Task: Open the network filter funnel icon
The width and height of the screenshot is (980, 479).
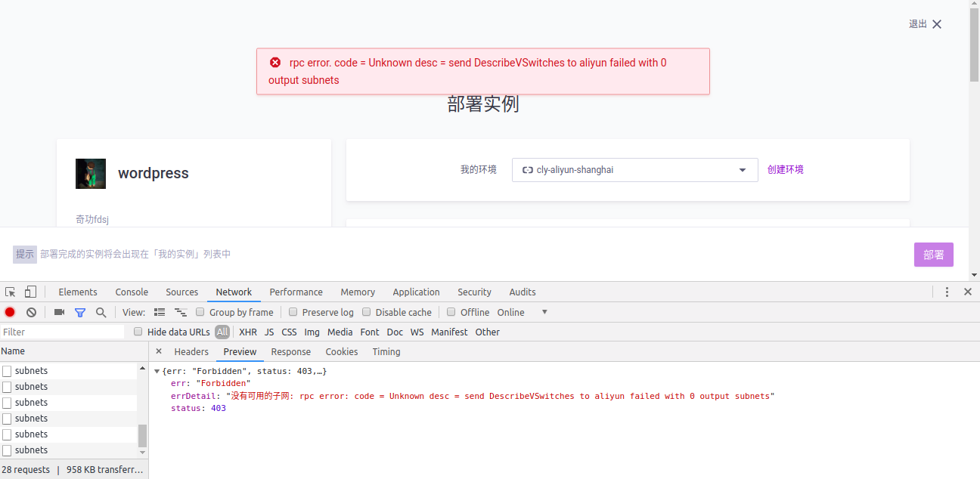Action: pyautogui.click(x=79, y=312)
